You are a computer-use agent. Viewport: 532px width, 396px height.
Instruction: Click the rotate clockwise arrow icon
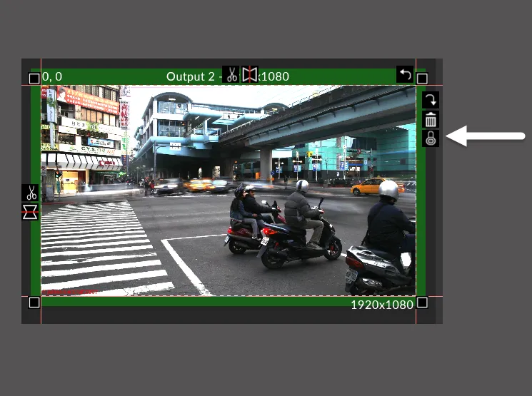(431, 100)
